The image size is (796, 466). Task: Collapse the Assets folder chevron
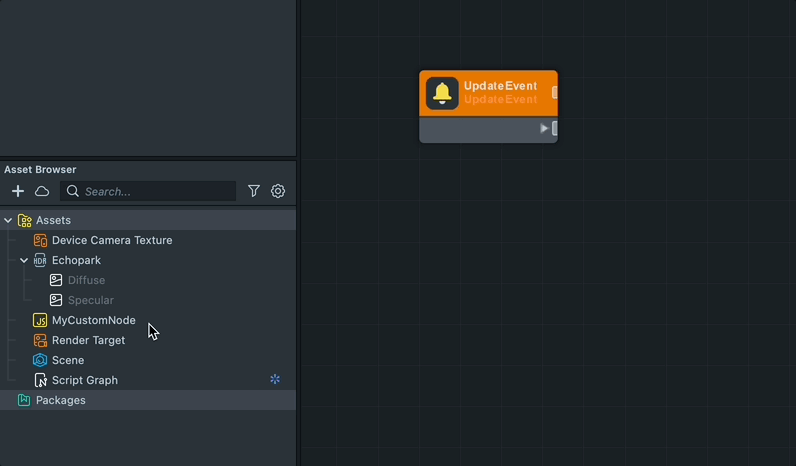pyautogui.click(x=8, y=220)
